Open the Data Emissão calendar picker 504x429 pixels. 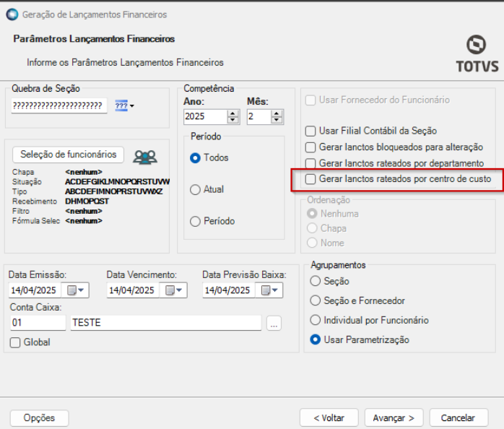76,290
